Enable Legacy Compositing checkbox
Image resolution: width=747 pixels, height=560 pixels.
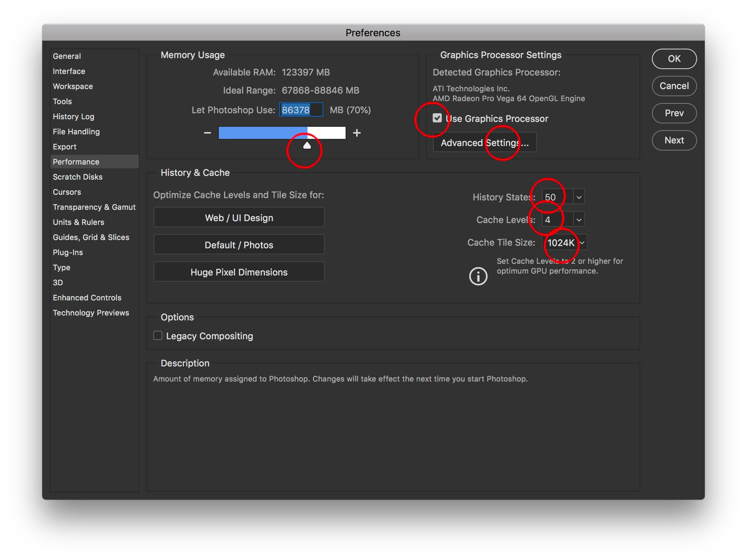point(158,335)
